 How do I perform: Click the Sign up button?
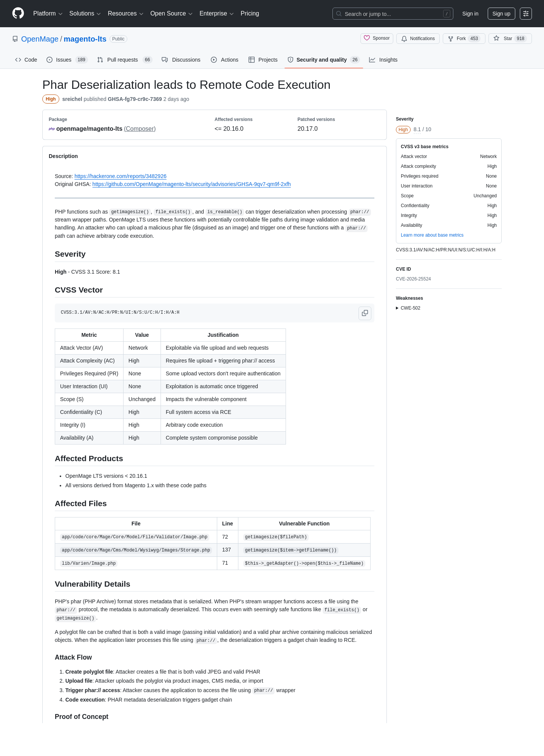coord(501,14)
